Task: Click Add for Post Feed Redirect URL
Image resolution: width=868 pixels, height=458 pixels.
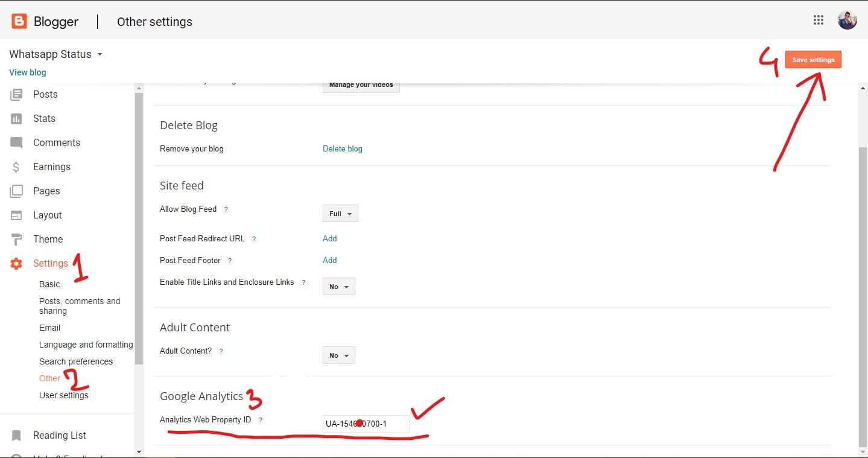Action: click(330, 238)
